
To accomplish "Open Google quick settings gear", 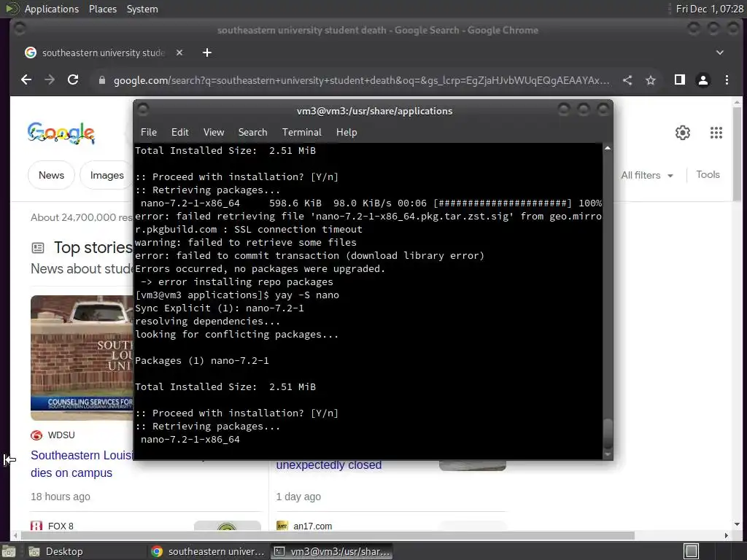I will click(x=683, y=133).
